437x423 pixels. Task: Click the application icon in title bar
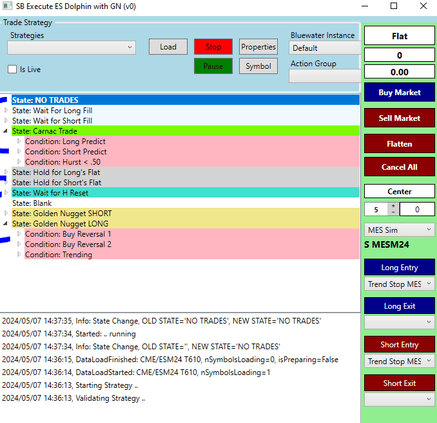[x=7, y=6]
